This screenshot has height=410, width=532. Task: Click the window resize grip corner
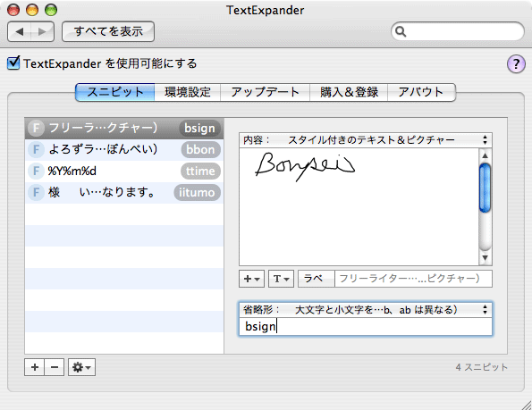(527, 405)
